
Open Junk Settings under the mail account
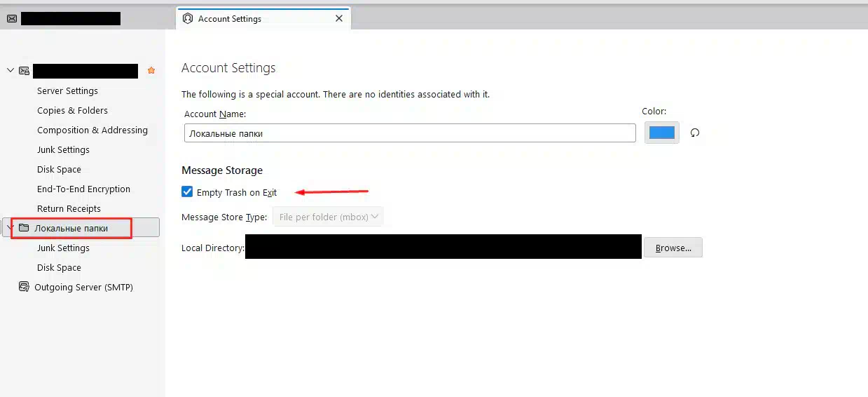click(63, 150)
